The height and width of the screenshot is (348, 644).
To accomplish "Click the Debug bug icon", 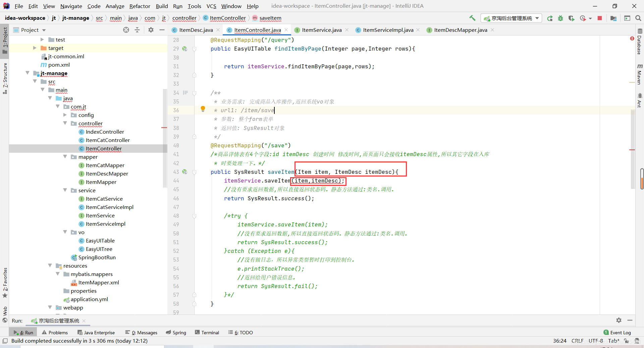I will click(560, 18).
